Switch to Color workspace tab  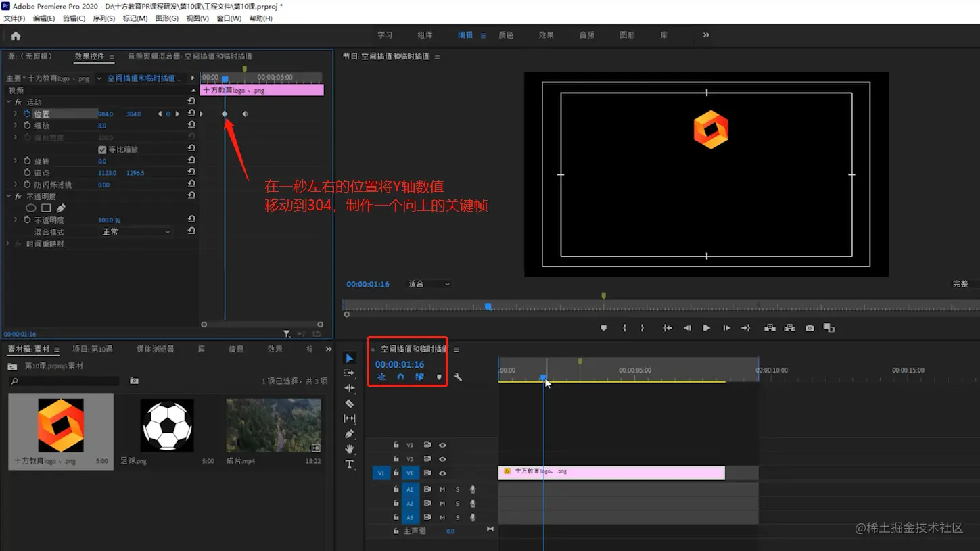(x=506, y=35)
